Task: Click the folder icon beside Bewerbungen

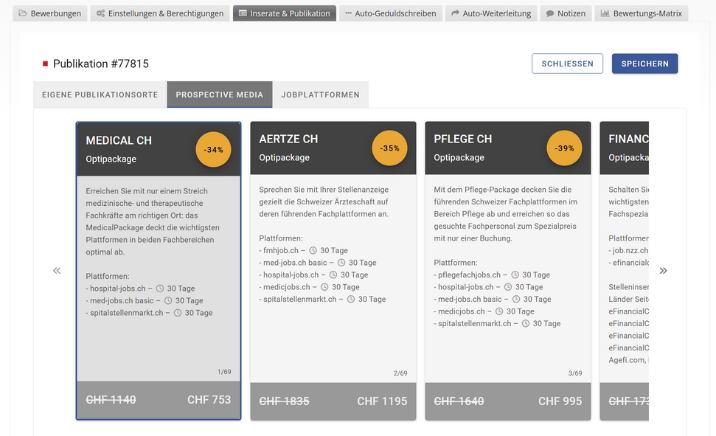Action: pyautogui.click(x=22, y=13)
